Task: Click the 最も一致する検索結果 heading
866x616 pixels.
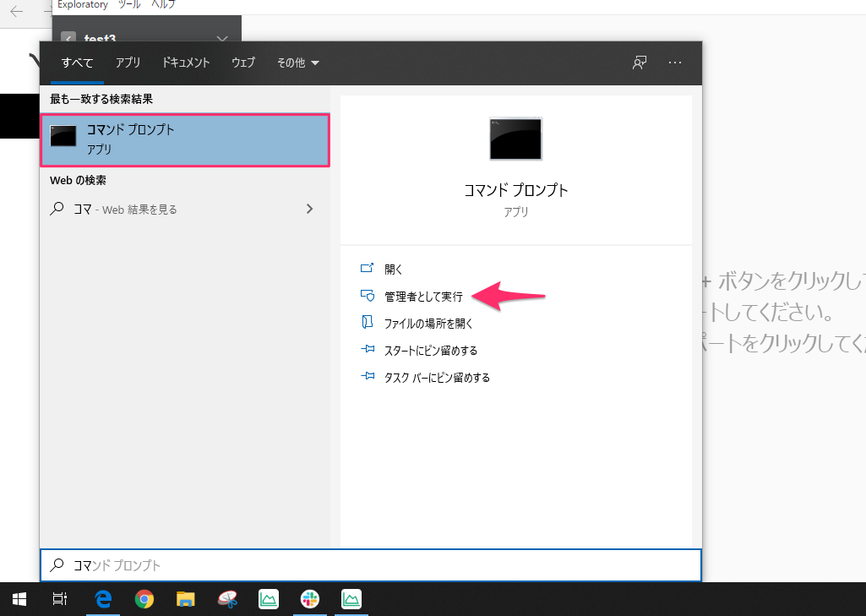Action: click(101, 99)
